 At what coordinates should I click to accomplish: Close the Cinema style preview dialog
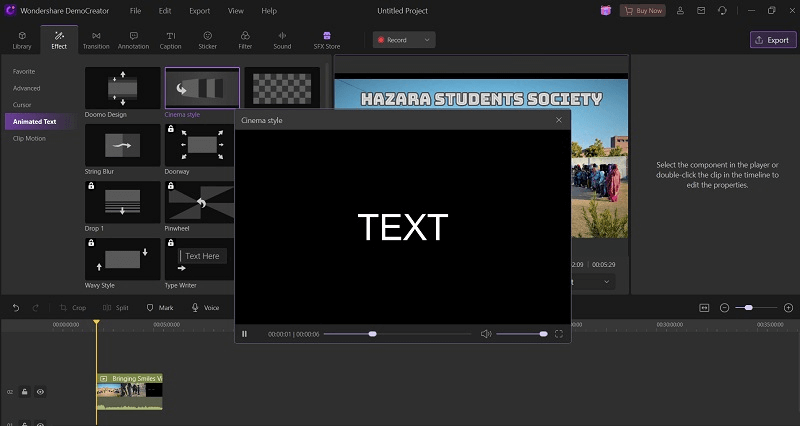pos(559,120)
